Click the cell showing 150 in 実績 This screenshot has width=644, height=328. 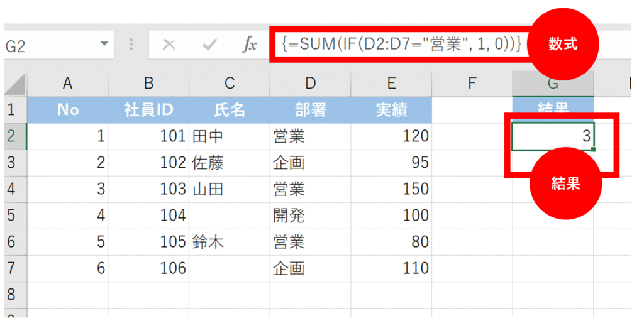pyautogui.click(x=392, y=189)
